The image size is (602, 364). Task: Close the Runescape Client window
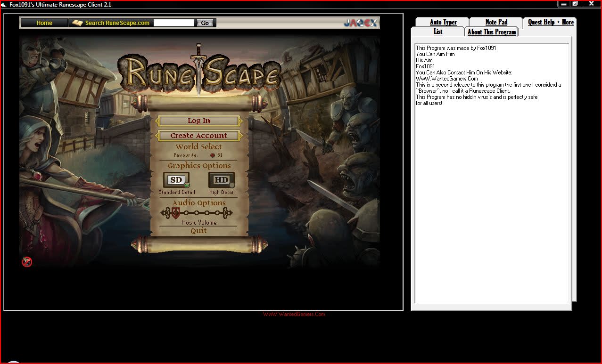click(591, 4)
